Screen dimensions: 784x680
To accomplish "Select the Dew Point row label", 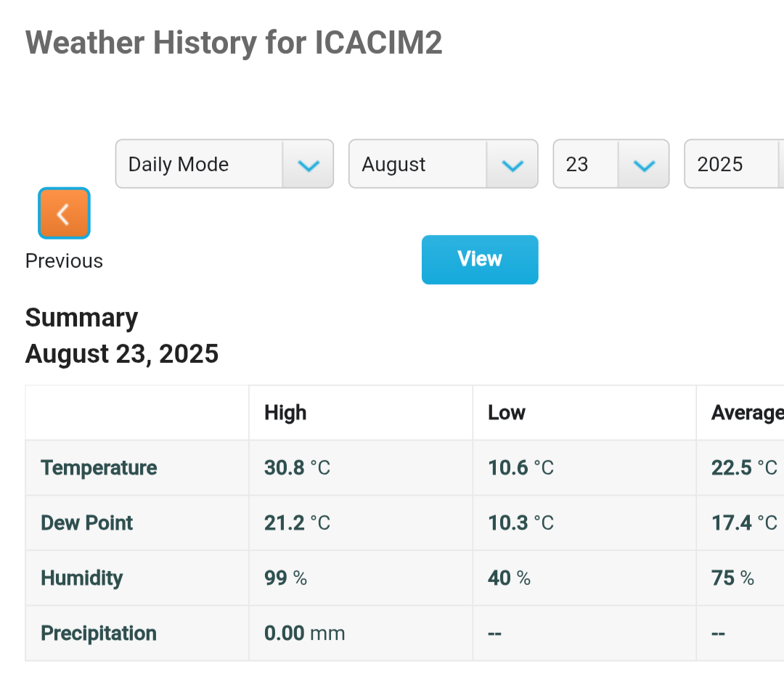I will click(87, 523).
